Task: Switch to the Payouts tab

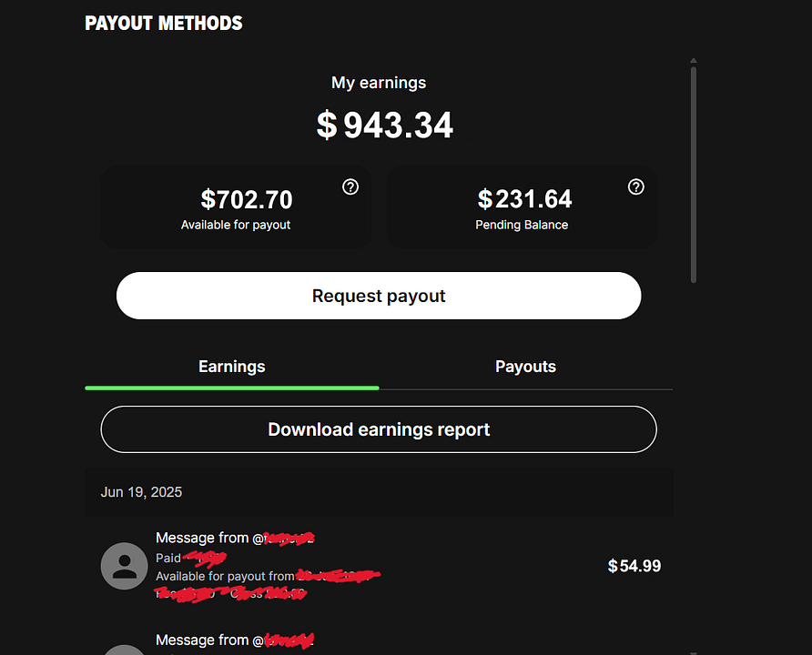Action: click(525, 367)
